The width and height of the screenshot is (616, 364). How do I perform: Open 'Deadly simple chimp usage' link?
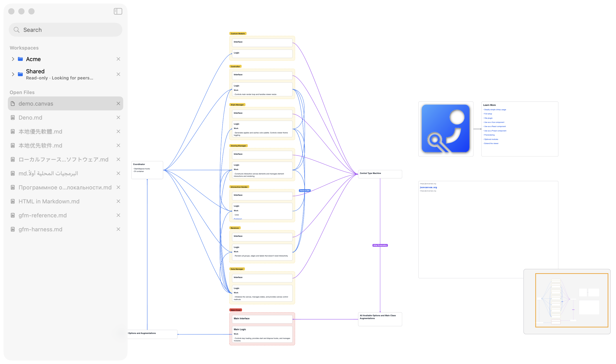coord(495,110)
